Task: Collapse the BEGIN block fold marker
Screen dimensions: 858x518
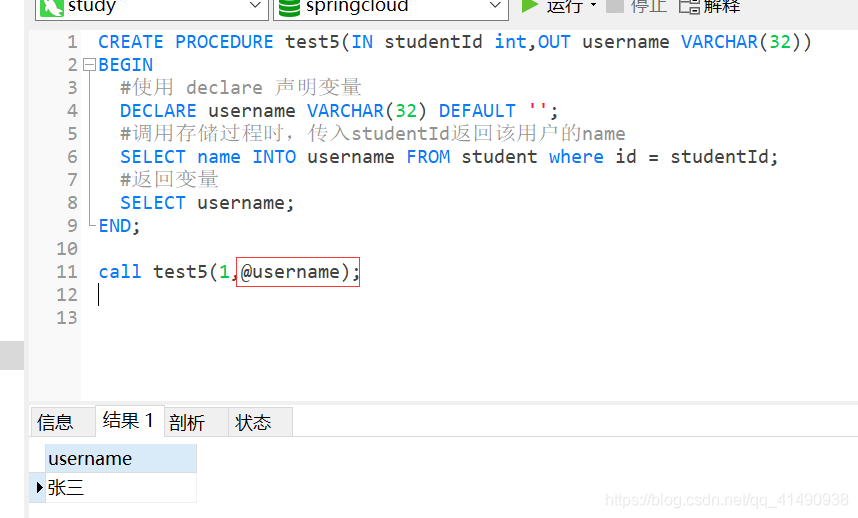Action: (89, 65)
